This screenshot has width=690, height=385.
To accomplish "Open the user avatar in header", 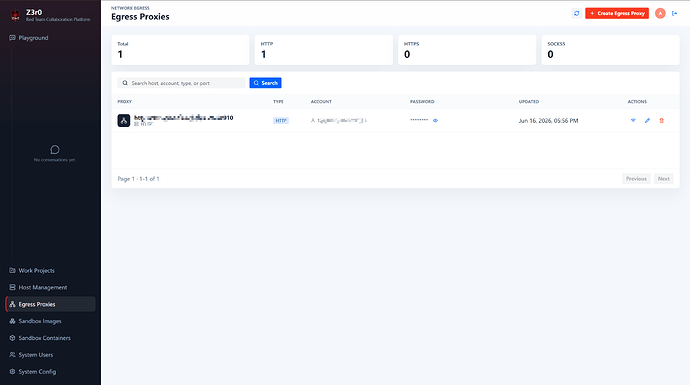I will click(x=660, y=14).
